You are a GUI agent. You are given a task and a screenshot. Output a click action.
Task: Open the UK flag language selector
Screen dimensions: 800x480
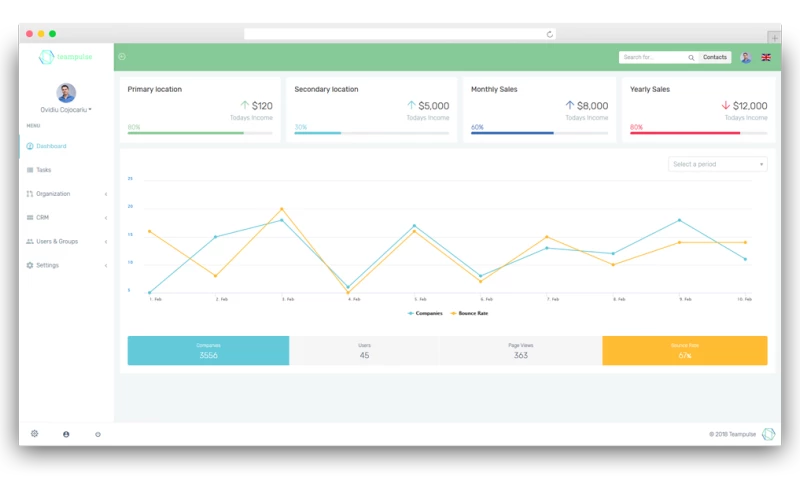(x=766, y=58)
